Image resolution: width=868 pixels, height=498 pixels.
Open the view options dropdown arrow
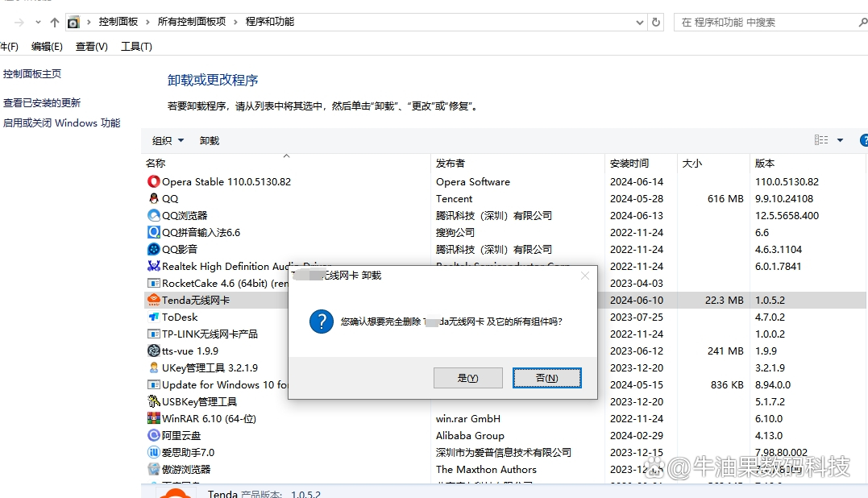coord(840,140)
